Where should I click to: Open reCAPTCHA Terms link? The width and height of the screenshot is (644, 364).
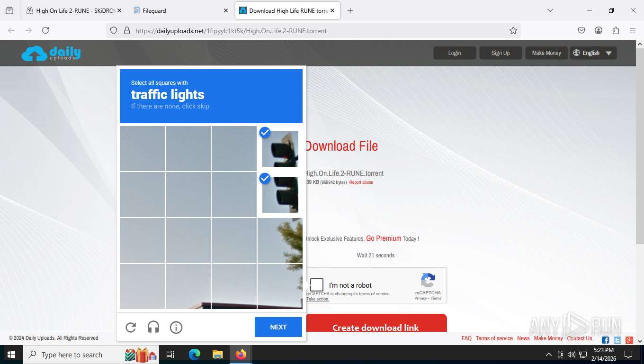pyautogui.click(x=436, y=298)
